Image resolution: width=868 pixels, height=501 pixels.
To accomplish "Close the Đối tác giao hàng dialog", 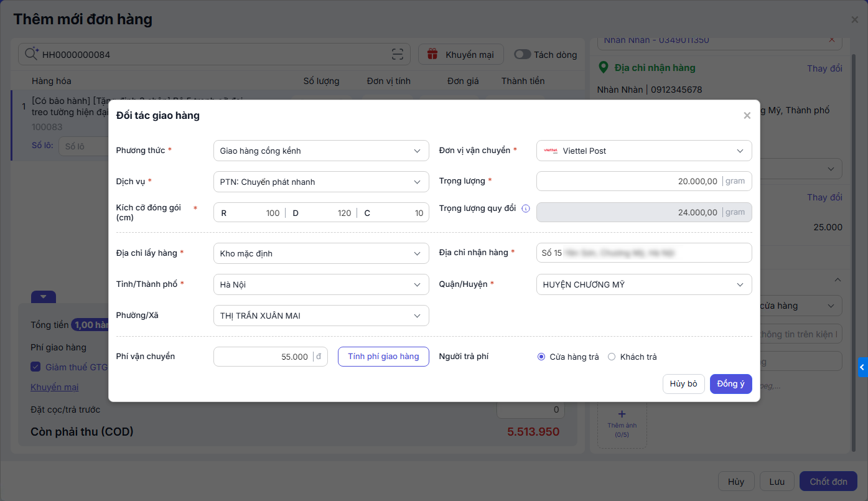I will click(x=747, y=116).
